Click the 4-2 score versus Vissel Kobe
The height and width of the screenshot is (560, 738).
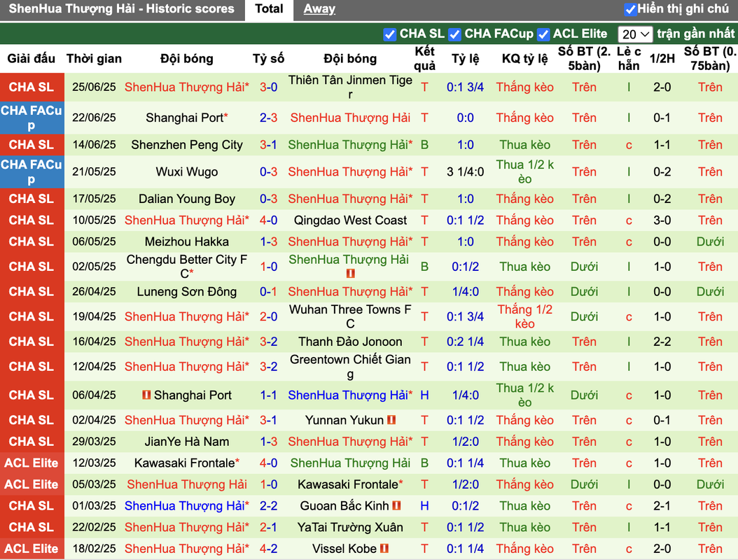pos(268,548)
